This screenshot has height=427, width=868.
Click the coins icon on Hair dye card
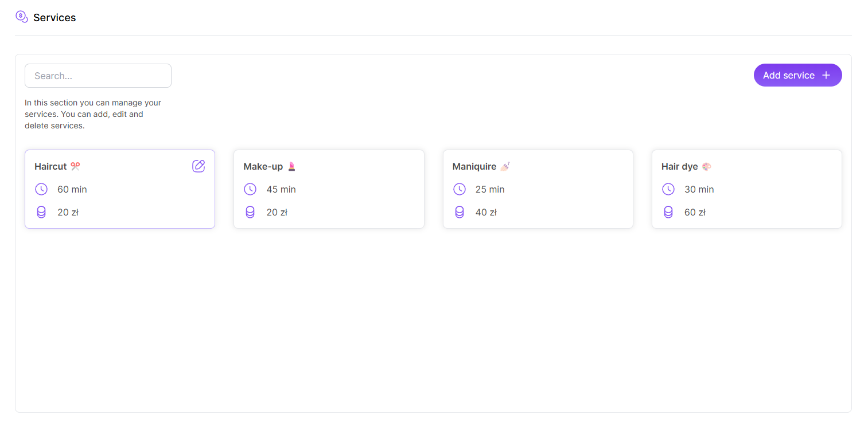(668, 212)
